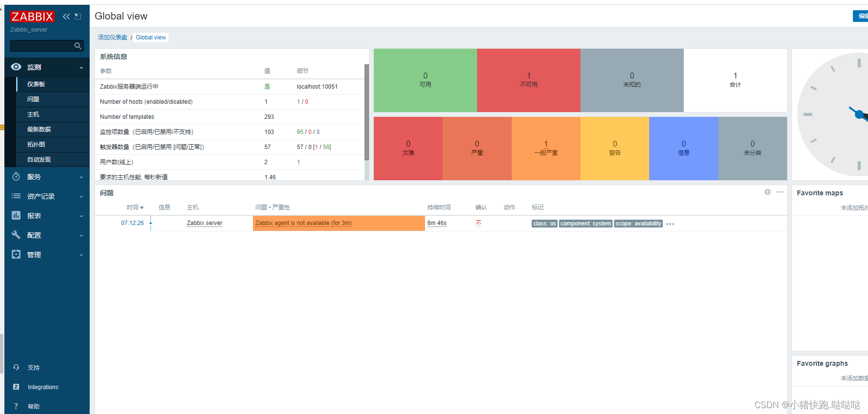Open the 问题 widget gear settings
This screenshot has width=868, height=414.
[x=768, y=192]
